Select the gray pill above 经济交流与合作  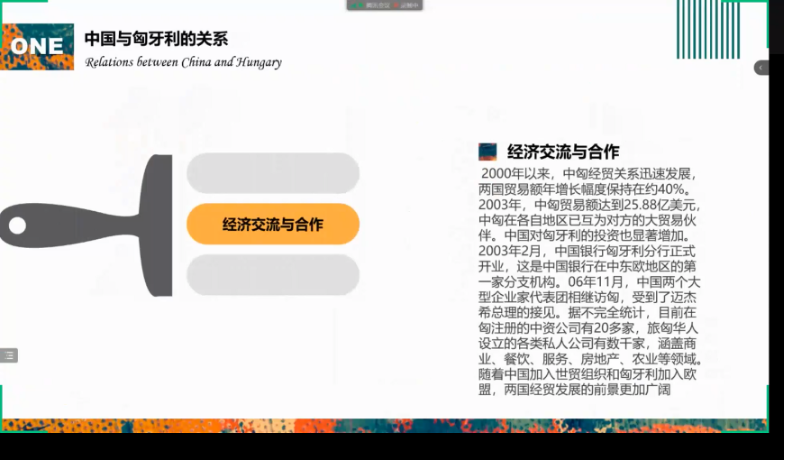point(272,173)
